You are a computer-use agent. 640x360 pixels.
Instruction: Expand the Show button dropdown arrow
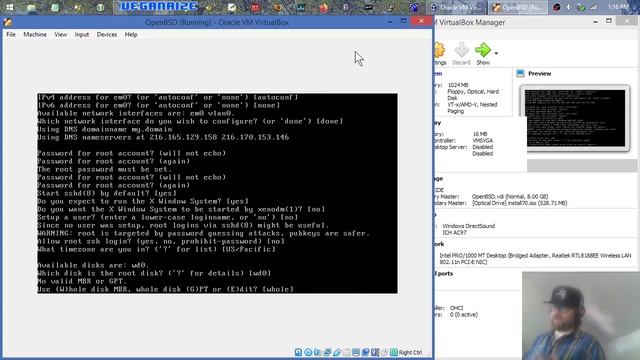496,53
